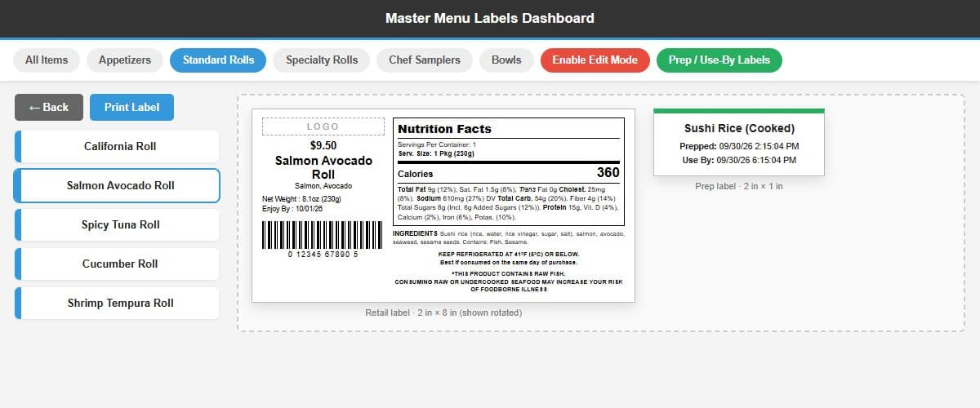This screenshot has width=980, height=408.
Task: Click the $9.50 price on the label
Action: pyautogui.click(x=323, y=145)
